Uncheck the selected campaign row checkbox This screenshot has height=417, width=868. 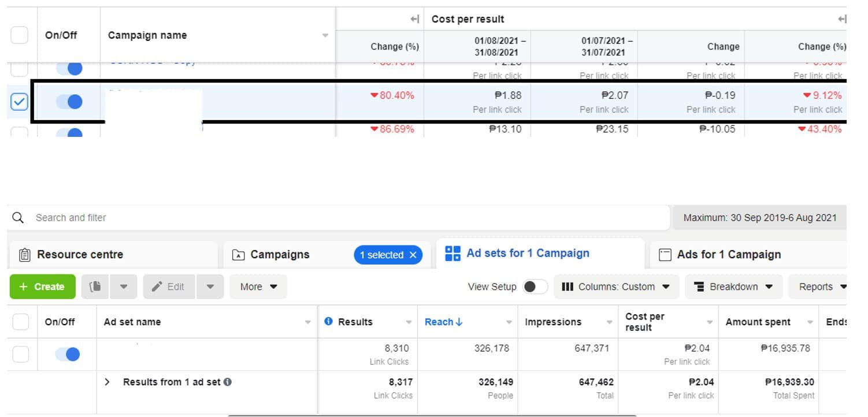pyautogui.click(x=19, y=102)
